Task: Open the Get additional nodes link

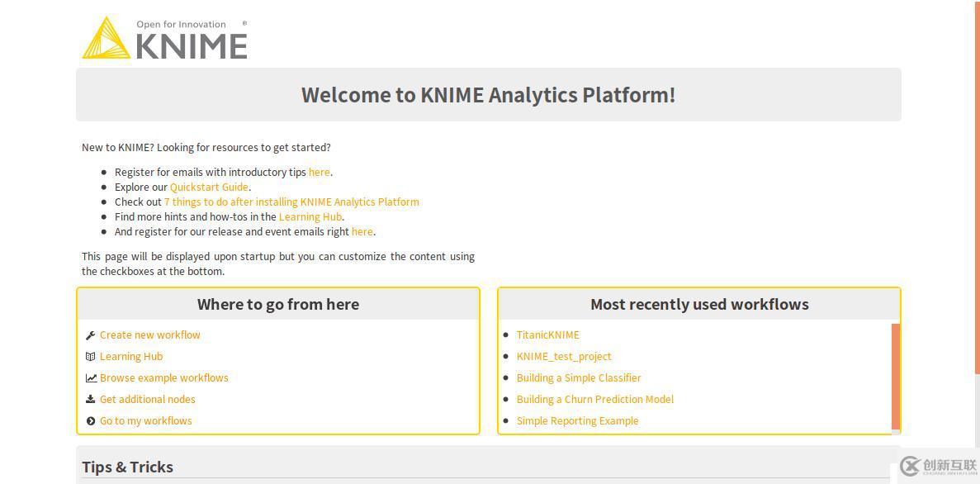Action: tap(148, 400)
